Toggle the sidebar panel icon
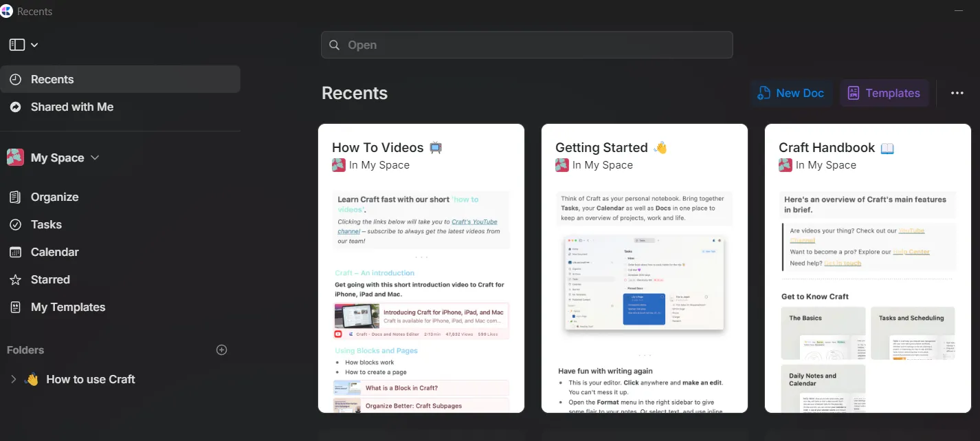Screen dimensions: 980x441 [17, 45]
